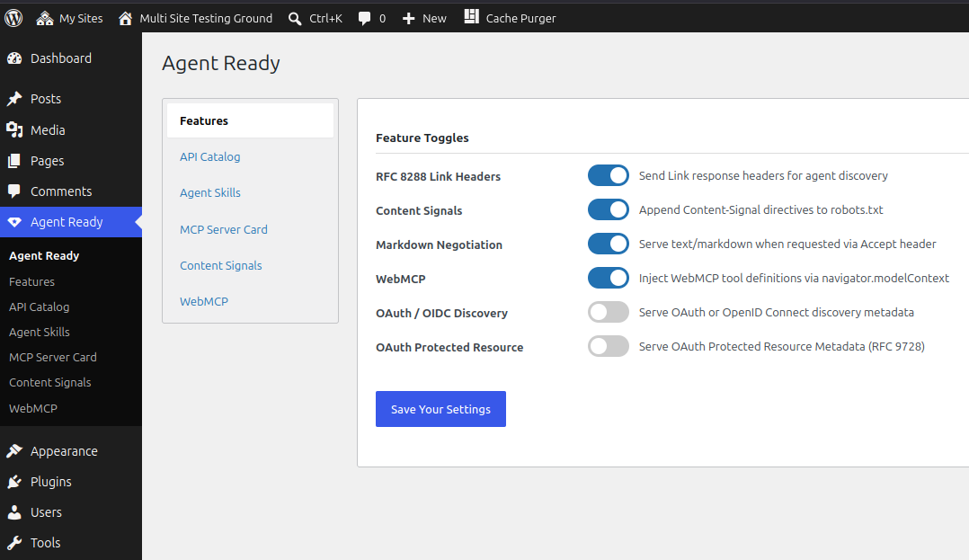The width and height of the screenshot is (969, 560).
Task: Switch to the MCP Server Card tab
Action: click(224, 229)
